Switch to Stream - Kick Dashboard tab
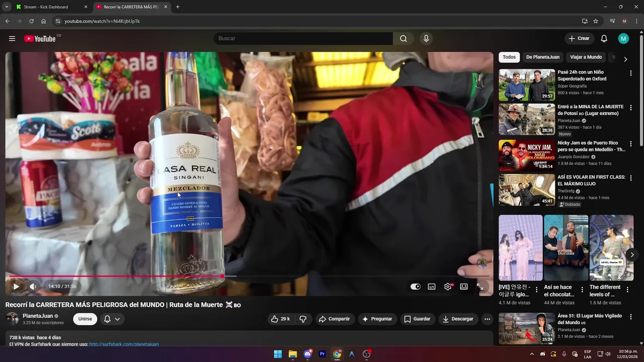This screenshot has height=362, width=644. pyautogui.click(x=50, y=7)
